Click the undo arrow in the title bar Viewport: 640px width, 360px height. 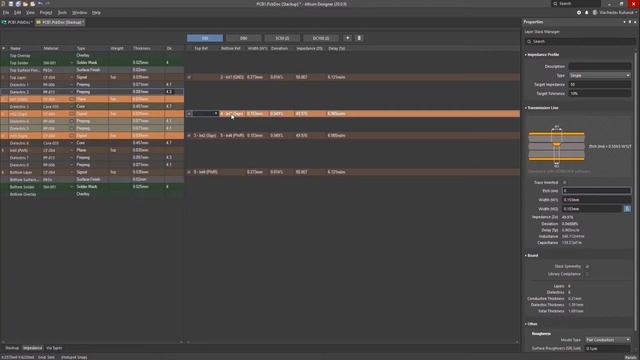tap(40, 4)
